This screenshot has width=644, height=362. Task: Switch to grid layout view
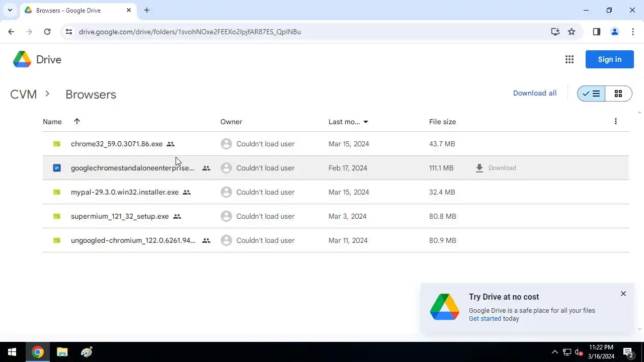618,94
